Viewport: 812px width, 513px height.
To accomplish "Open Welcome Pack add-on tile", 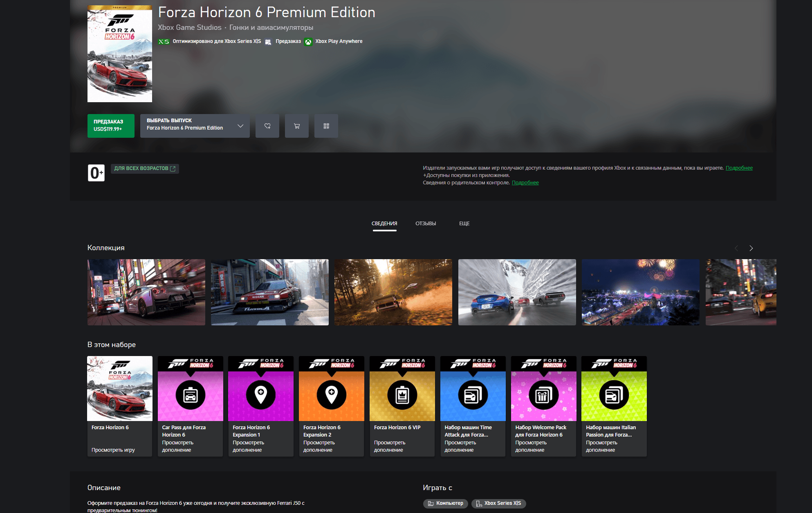I will [x=544, y=406].
